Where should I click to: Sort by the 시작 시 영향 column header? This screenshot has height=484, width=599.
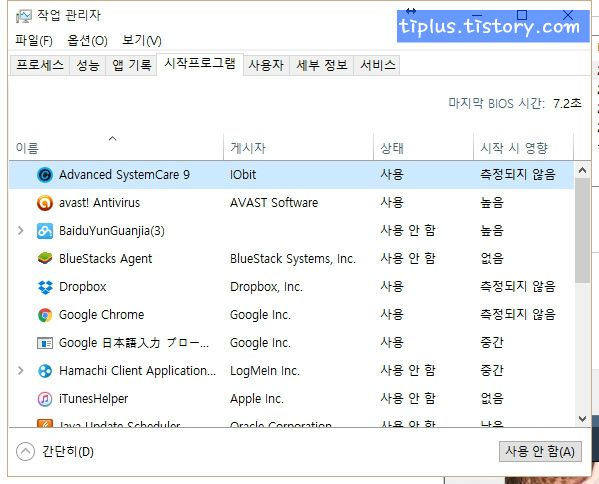pyautogui.click(x=523, y=148)
